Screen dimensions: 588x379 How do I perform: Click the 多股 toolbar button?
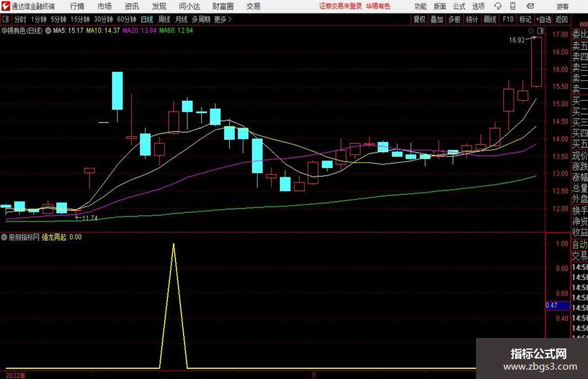454,19
